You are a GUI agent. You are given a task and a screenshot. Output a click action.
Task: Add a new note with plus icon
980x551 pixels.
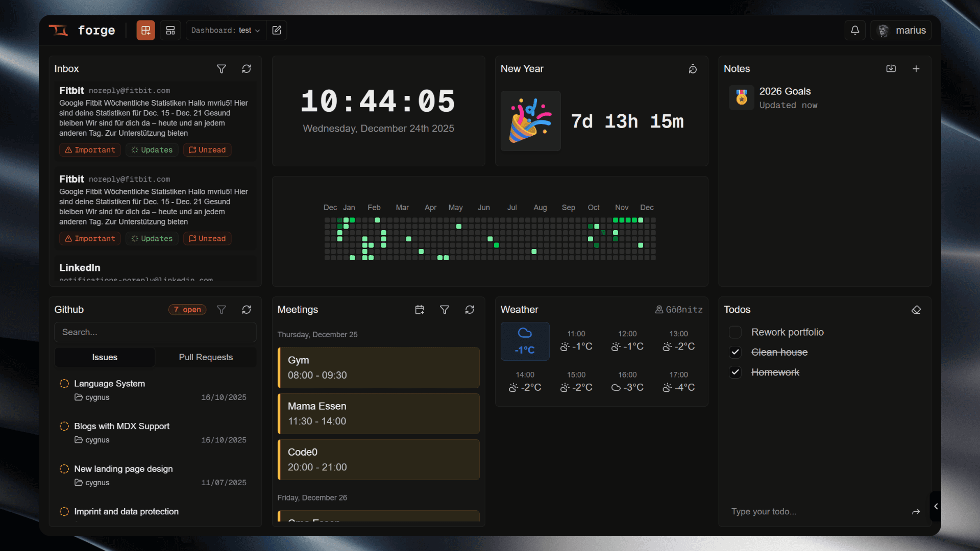(x=916, y=69)
